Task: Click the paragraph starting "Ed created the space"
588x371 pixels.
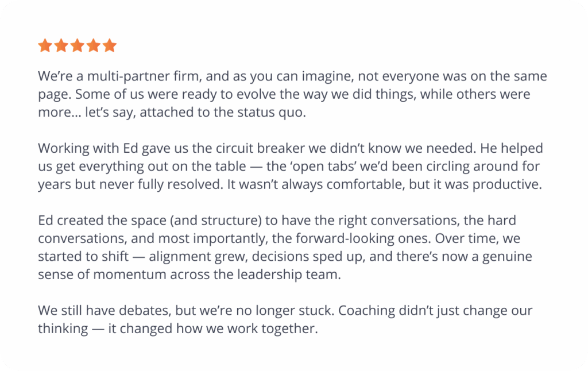Action: pyautogui.click(x=285, y=247)
